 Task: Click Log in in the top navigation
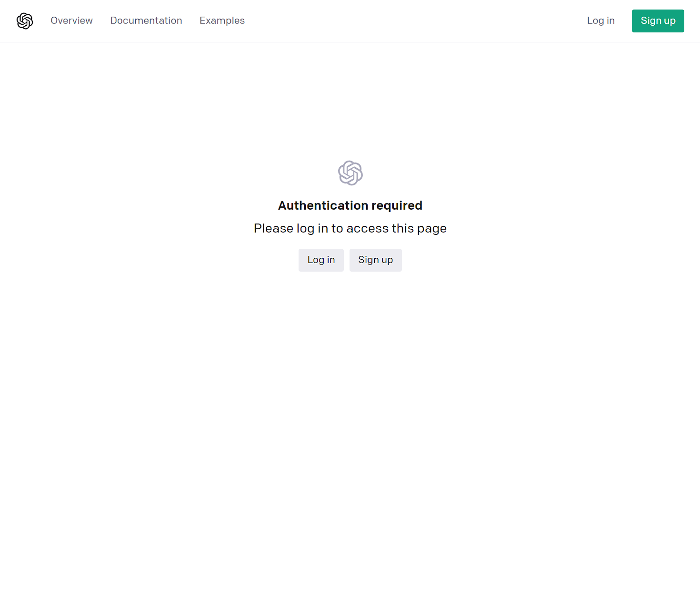pos(600,20)
